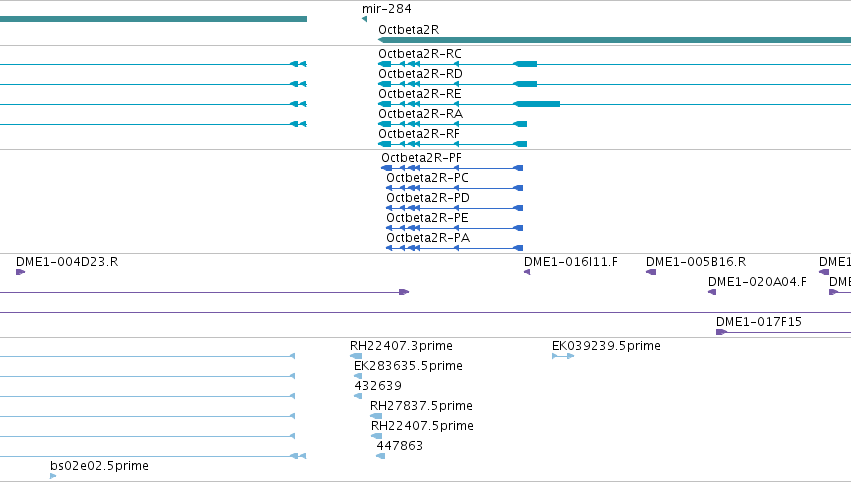
Task: Click the Octbeta2R gene bar
Action: pyautogui.click(x=614, y=40)
